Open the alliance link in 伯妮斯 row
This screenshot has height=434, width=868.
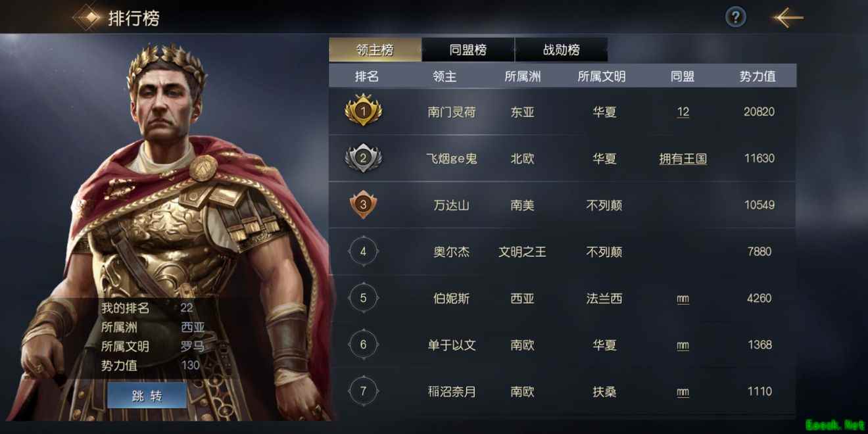point(683,299)
